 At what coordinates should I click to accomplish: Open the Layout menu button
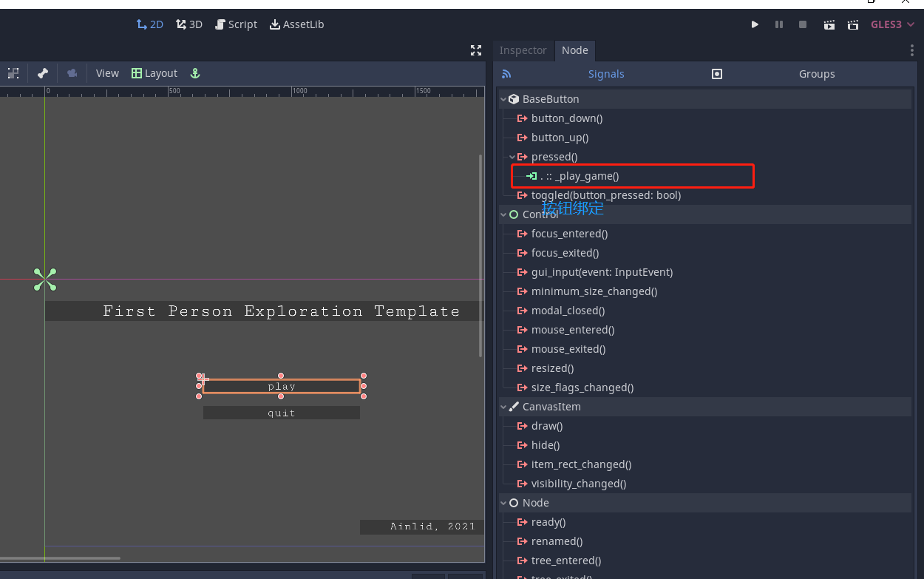(x=154, y=73)
